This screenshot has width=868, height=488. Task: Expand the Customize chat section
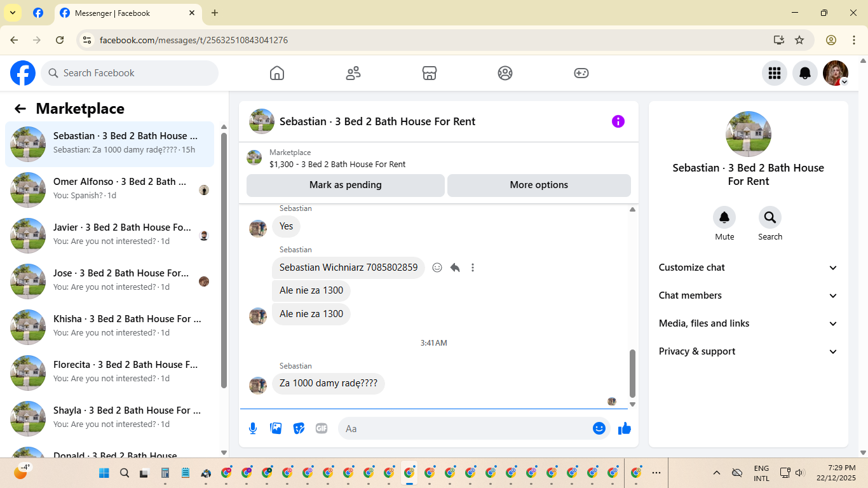coord(749,268)
